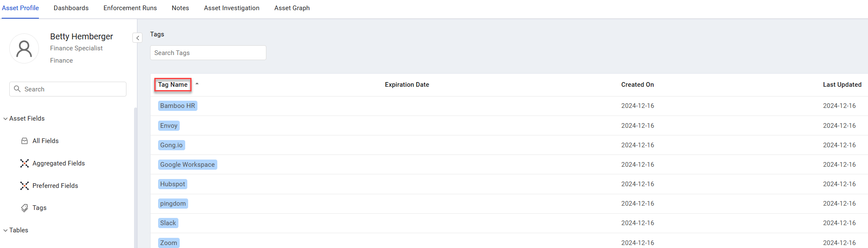Screen dimensions: 868x248
Task: Click the Bamboo HR tag
Action: pyautogui.click(x=178, y=106)
